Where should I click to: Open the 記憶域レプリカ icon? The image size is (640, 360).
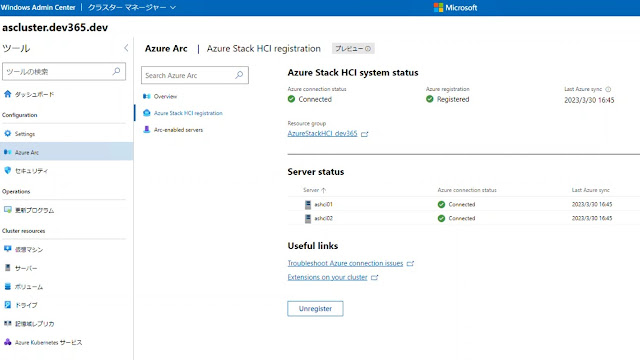[x=7, y=323]
